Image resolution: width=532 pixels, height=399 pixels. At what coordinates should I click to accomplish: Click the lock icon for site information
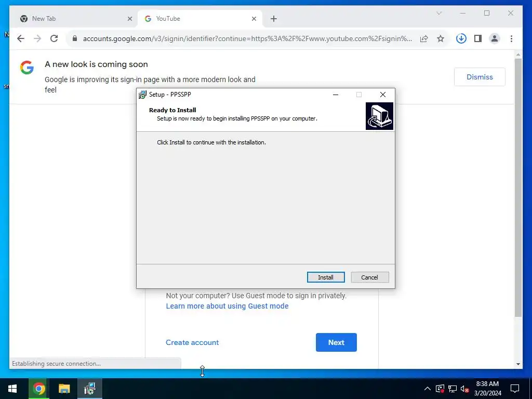tap(75, 38)
